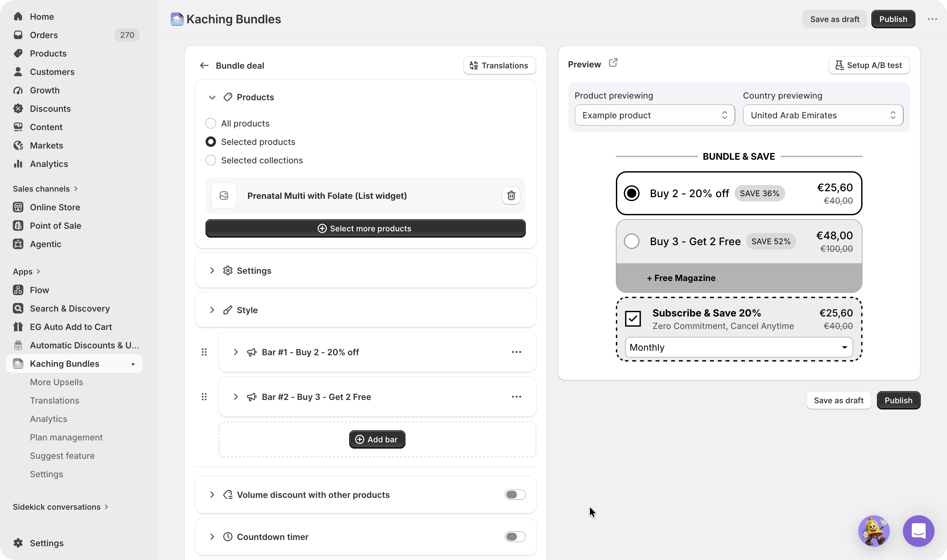Screen dimensions: 947x560
Task: Expand the Countdown timer chevron
Action: point(212,537)
